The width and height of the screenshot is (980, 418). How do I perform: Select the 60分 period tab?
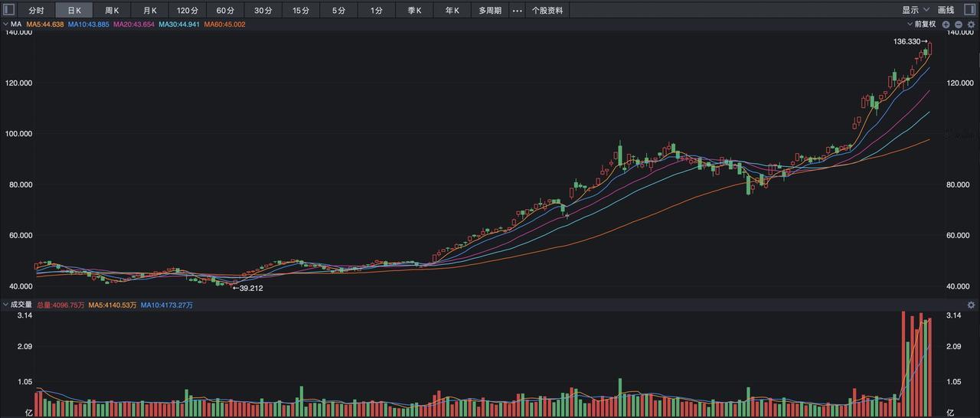coord(225,11)
